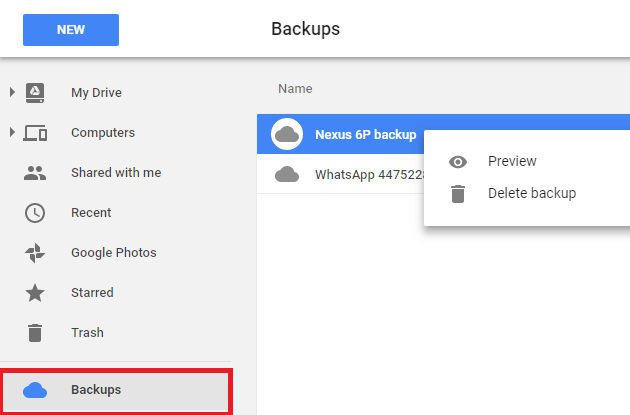Click the Shared with me people icon
Screen dimensions: 630x415
[x=35, y=172]
